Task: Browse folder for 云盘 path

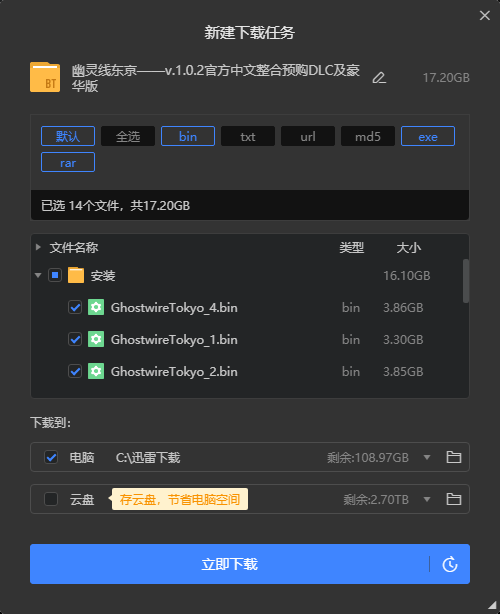Action: [x=454, y=499]
